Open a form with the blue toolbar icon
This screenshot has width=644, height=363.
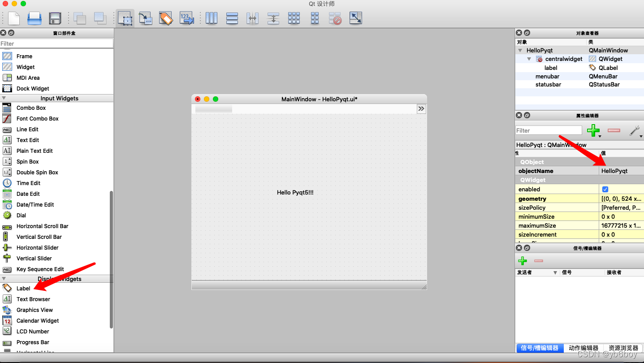35,18
